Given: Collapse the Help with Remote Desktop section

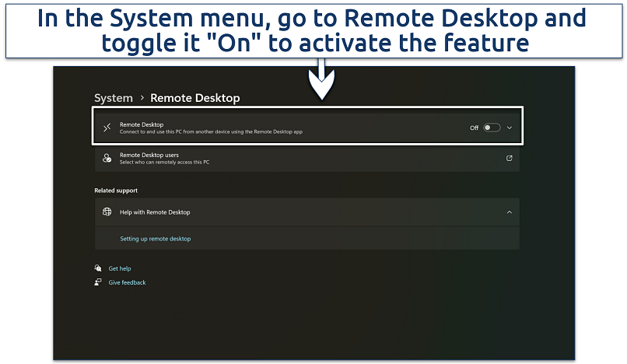Looking at the screenshot, I should (510, 212).
